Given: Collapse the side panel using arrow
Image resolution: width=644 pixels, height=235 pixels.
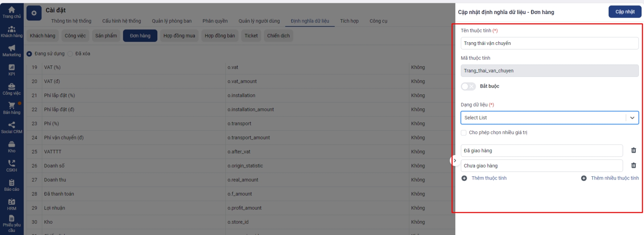Looking at the screenshot, I should (454, 161).
